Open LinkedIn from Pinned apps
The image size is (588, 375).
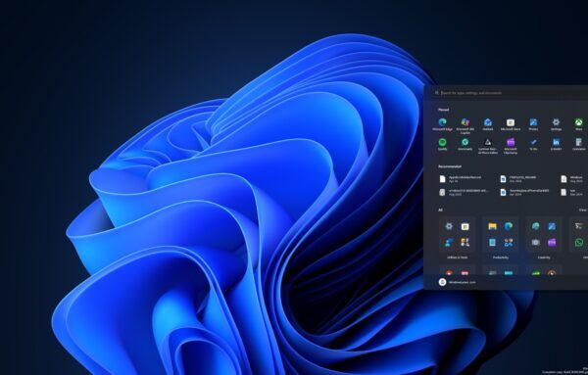[x=556, y=144]
